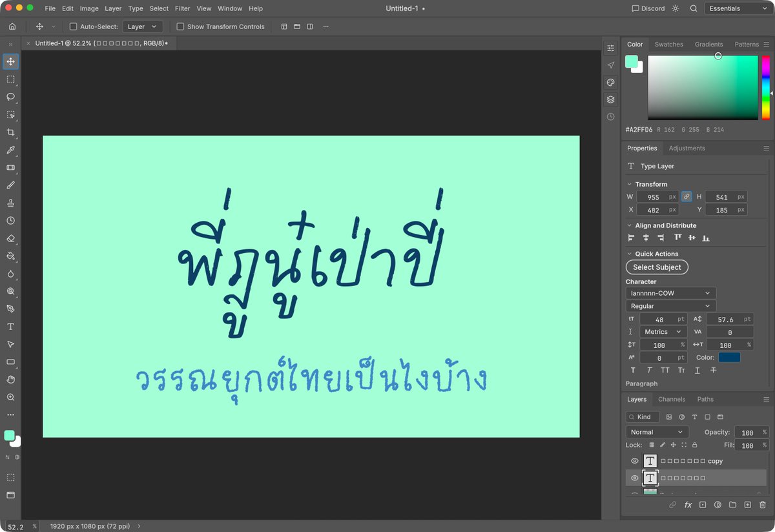Open the Essentials workspace dropdown
Screen dimensions: 775x532
tap(737, 8)
